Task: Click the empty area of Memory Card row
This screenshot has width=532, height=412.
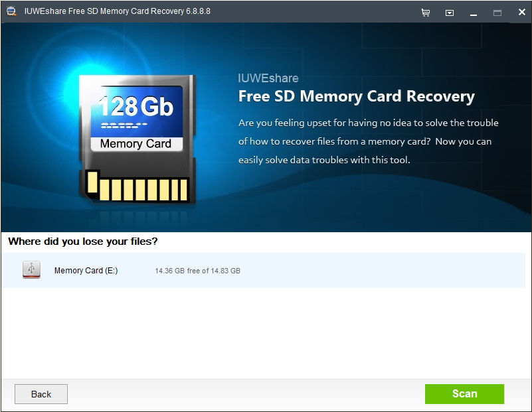Action: point(383,271)
